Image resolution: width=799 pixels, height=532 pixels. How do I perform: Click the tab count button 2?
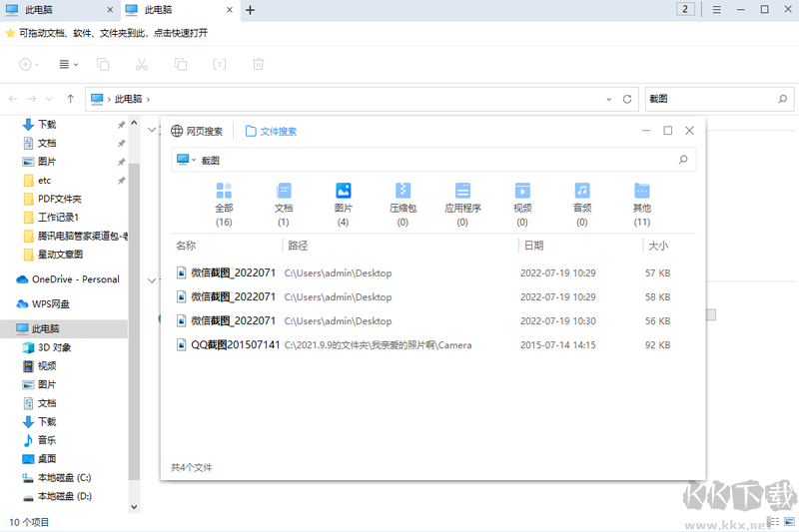(x=685, y=9)
